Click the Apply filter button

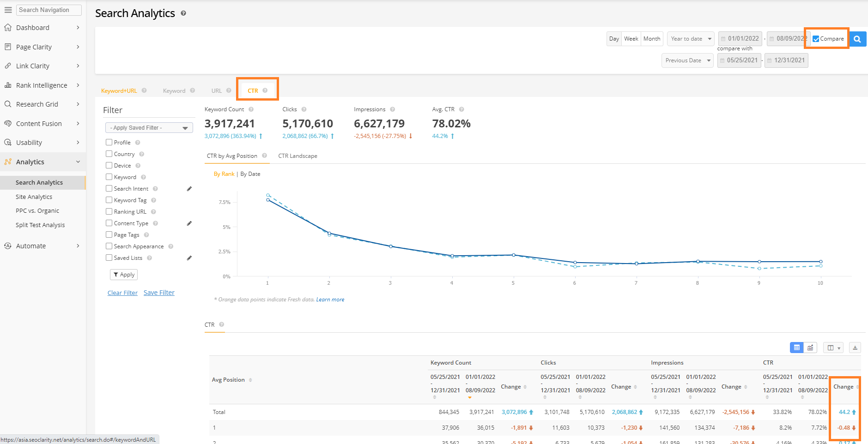[124, 275]
